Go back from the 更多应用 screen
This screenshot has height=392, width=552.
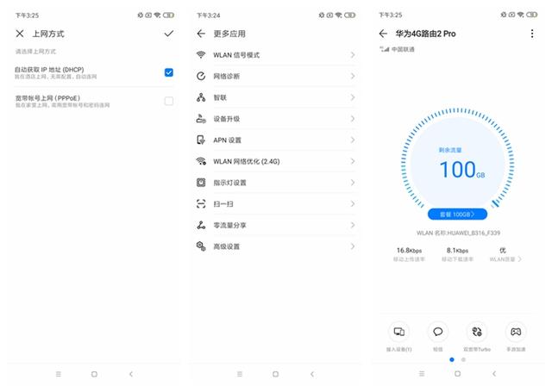click(x=201, y=34)
